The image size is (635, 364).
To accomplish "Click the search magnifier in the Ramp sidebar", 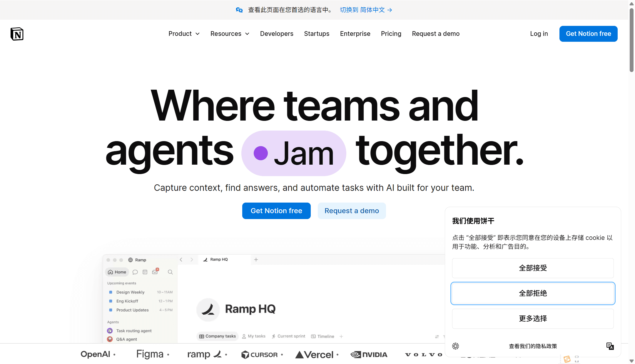I will click(170, 272).
